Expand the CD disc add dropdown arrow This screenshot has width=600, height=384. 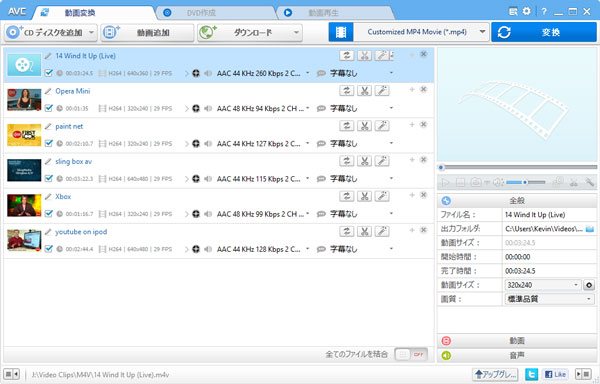point(91,33)
